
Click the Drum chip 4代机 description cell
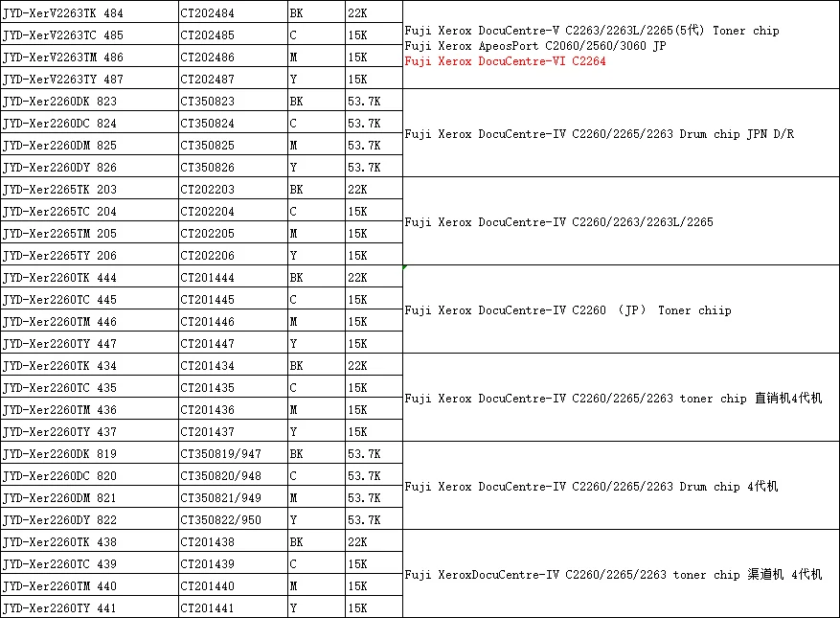(591, 487)
